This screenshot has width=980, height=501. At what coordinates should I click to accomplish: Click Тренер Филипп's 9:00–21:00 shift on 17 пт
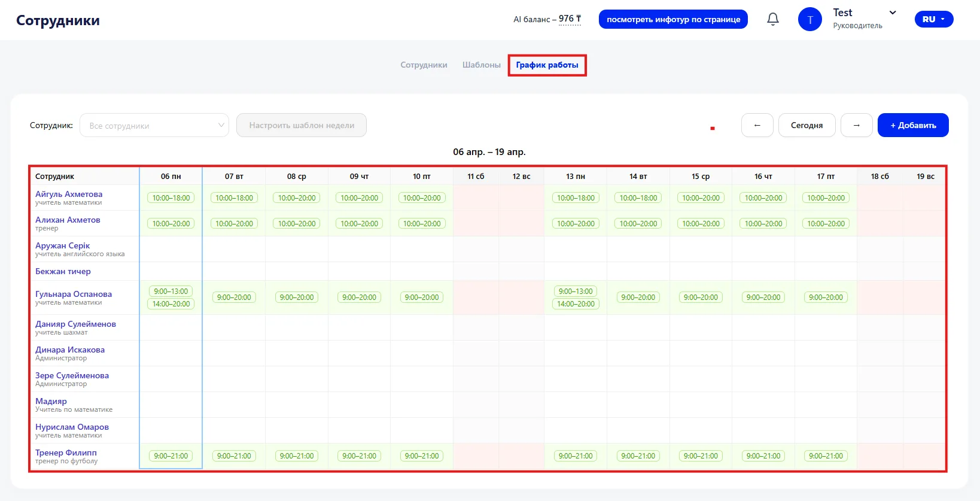[826, 456]
